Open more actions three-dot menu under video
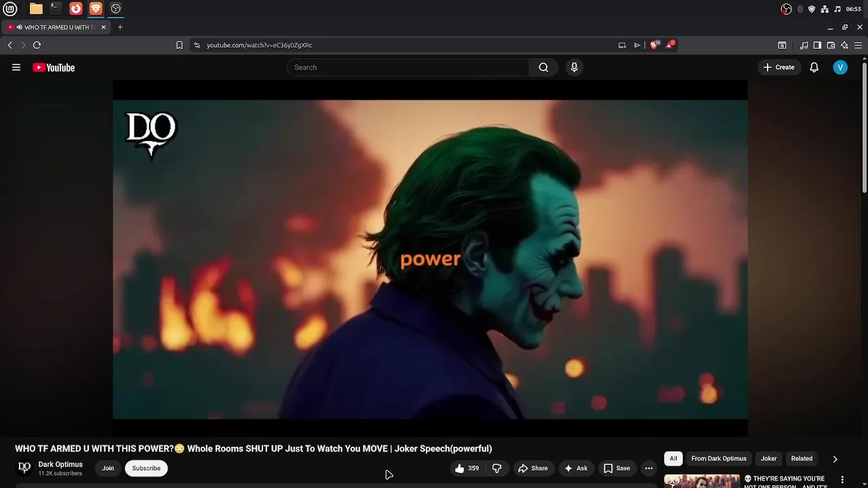This screenshot has width=868, height=488. [x=649, y=468]
